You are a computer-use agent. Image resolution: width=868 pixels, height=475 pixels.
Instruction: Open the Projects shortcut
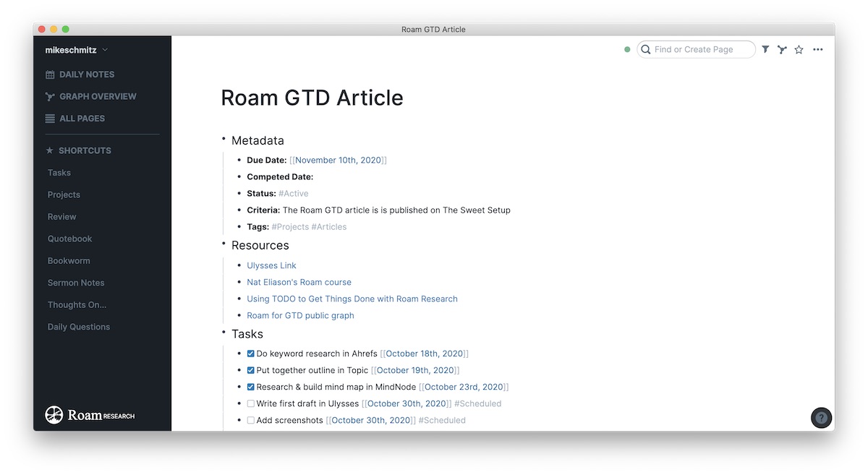coord(64,194)
